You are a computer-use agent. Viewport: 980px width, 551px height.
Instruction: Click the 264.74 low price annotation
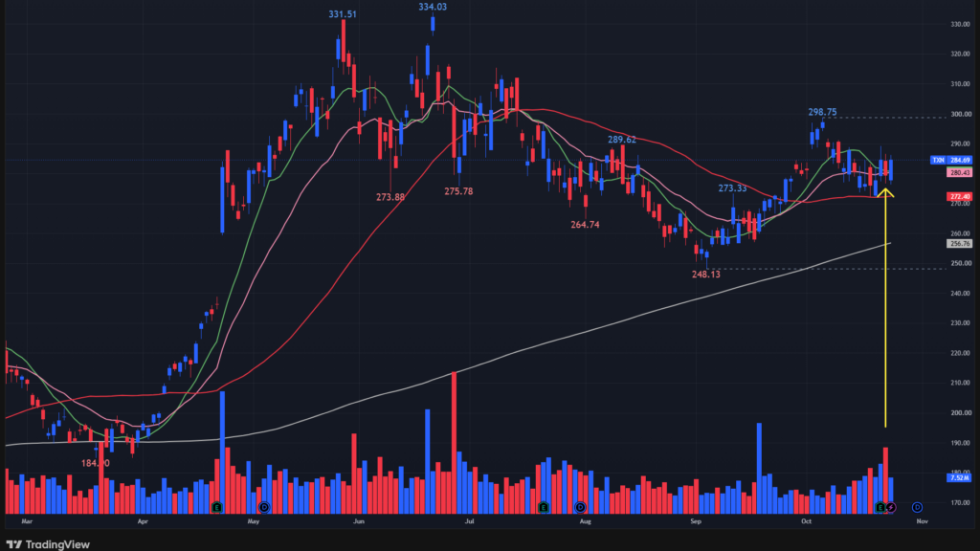pyautogui.click(x=585, y=224)
